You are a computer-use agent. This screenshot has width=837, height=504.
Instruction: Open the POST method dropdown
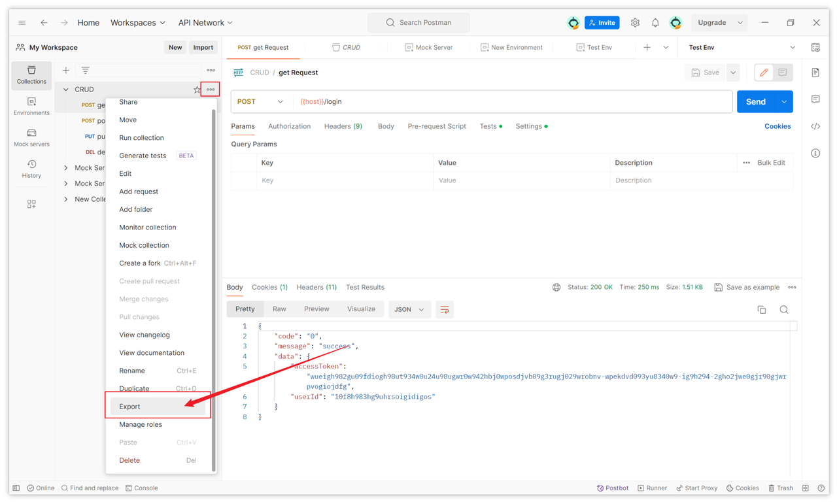(x=261, y=102)
